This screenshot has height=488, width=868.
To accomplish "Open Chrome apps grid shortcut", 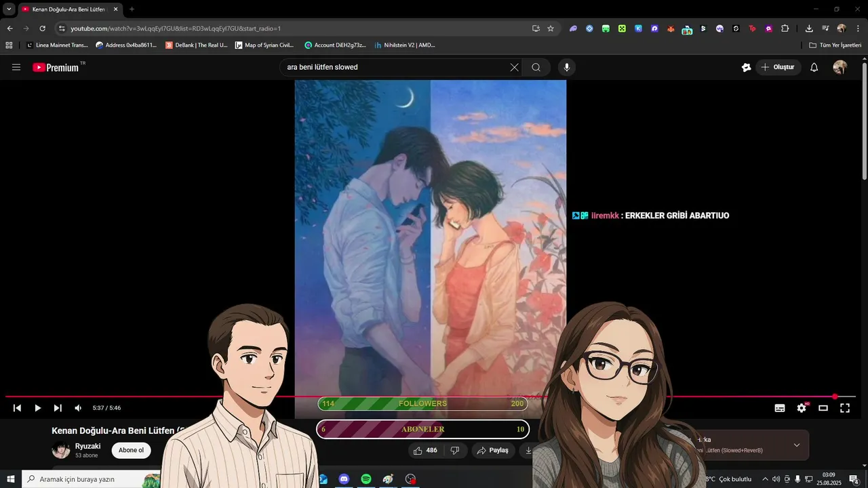I will (9, 45).
